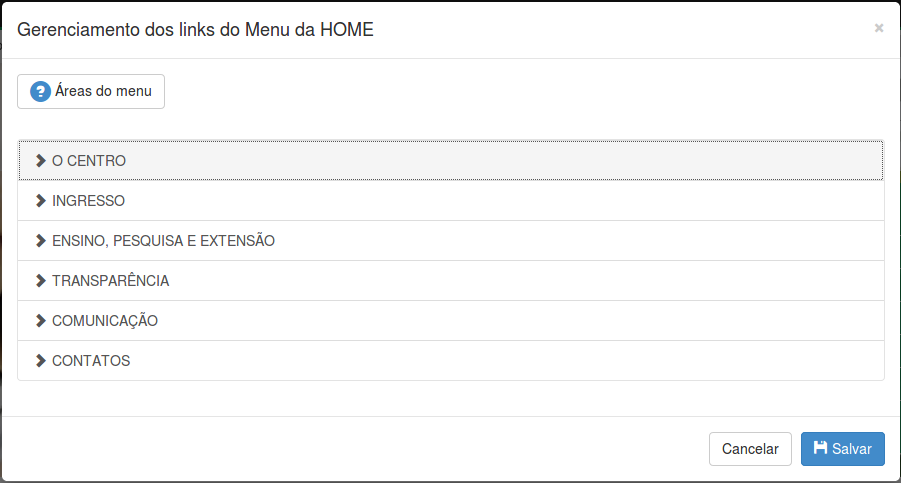
Task: Click the chevron icon beside TRANSPARÊNCIA
Action: [x=40, y=280]
